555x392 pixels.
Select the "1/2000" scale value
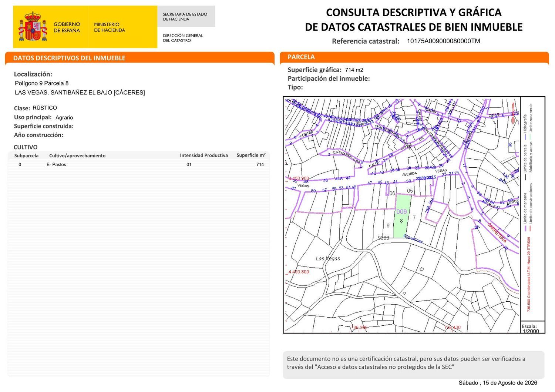tap(531, 331)
